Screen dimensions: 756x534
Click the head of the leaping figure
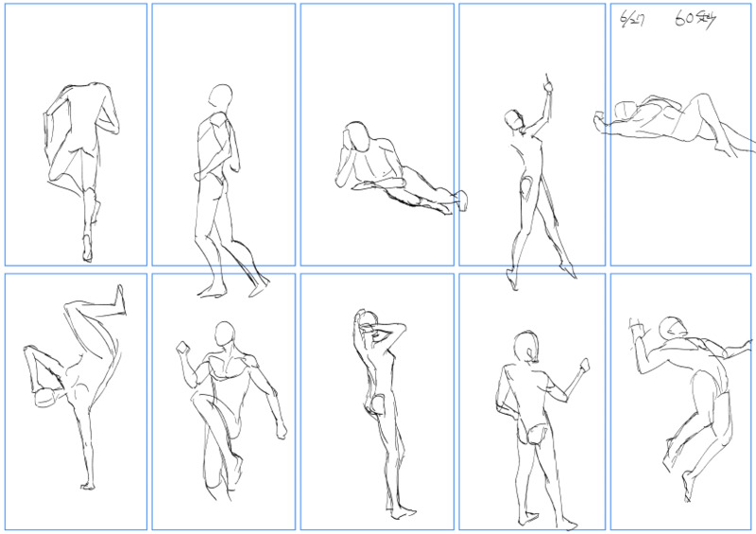click(672, 329)
